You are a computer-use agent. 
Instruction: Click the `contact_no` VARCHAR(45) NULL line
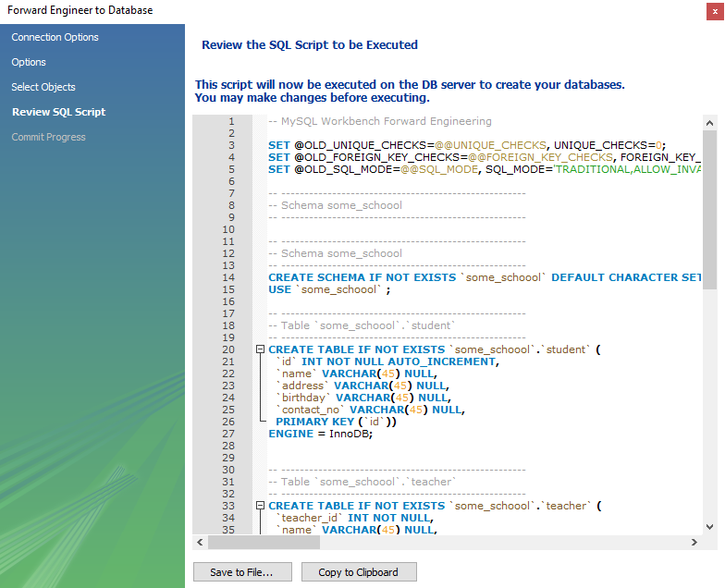[370, 410]
